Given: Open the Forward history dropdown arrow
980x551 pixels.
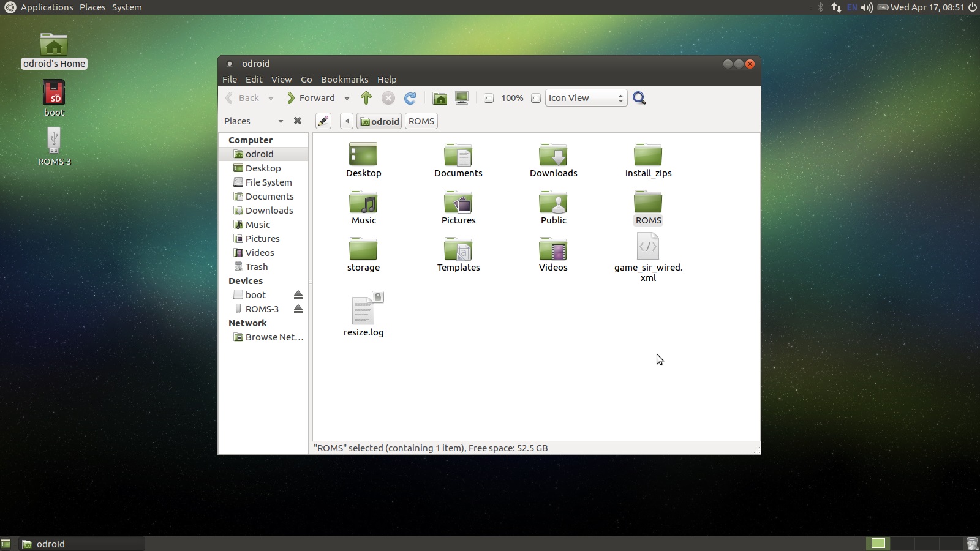Looking at the screenshot, I should [347, 99].
